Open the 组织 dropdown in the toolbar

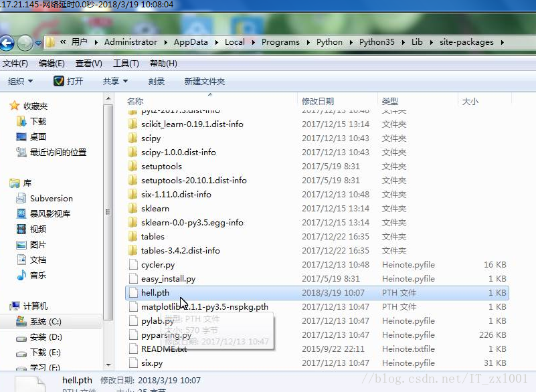pyautogui.click(x=21, y=82)
